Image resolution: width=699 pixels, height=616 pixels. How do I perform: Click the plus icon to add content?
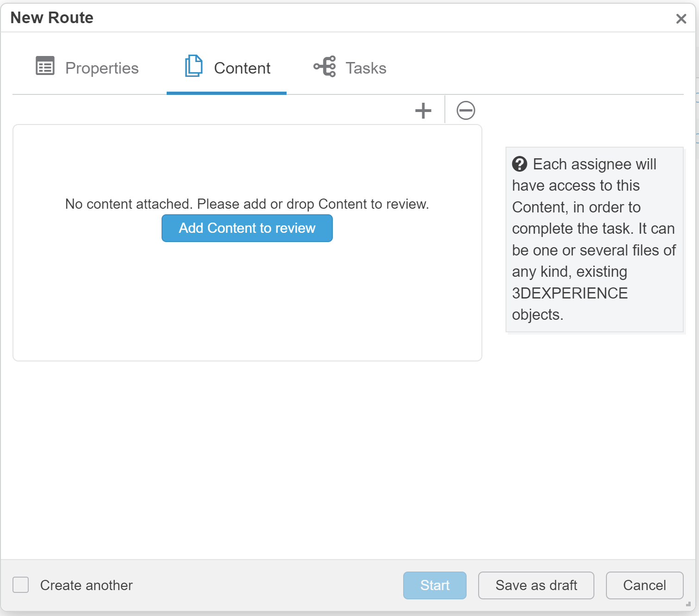pyautogui.click(x=423, y=111)
